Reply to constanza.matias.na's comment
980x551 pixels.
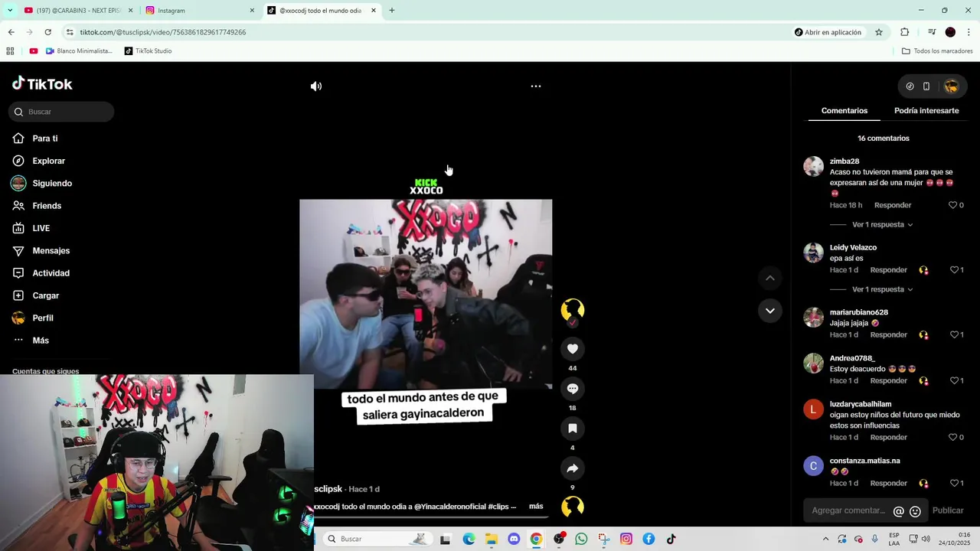pyautogui.click(x=888, y=484)
